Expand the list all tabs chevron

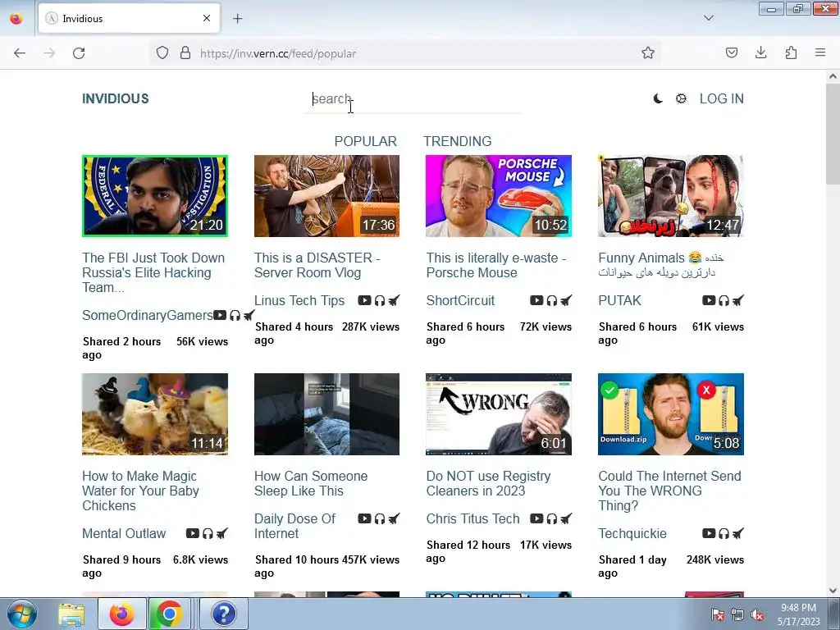pos(709,18)
